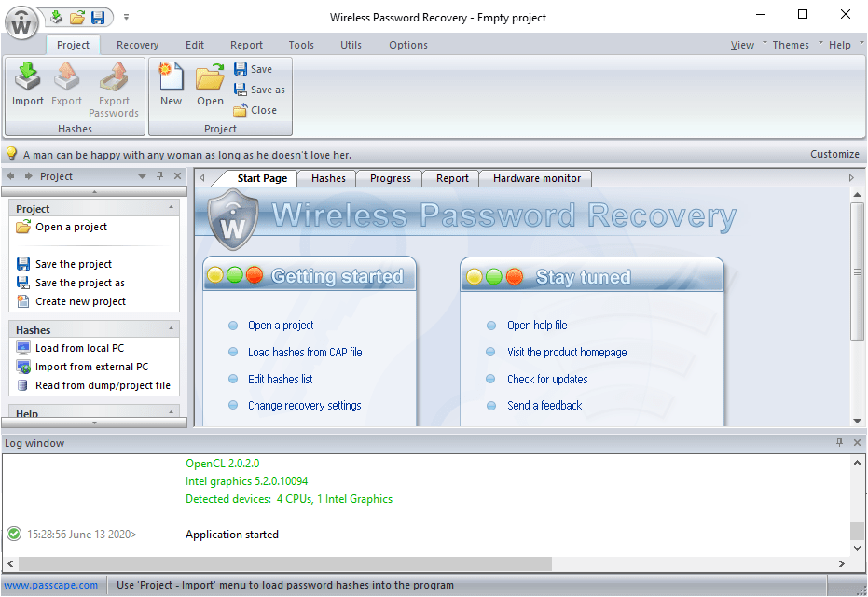Click the log window horizontal scrollbar thumb

point(285,563)
